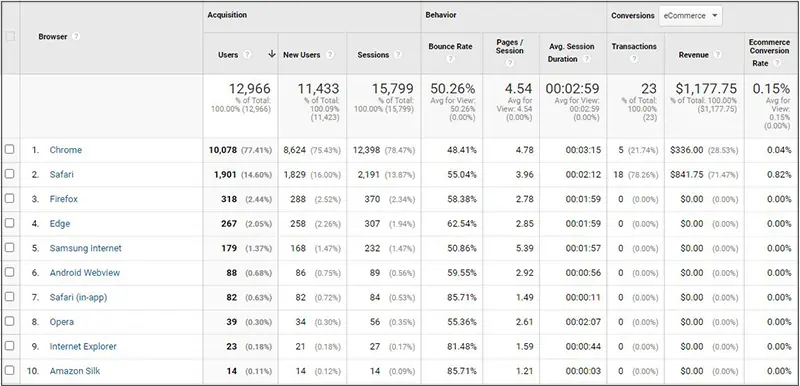Click Chrome users value 10,078

pos(222,150)
